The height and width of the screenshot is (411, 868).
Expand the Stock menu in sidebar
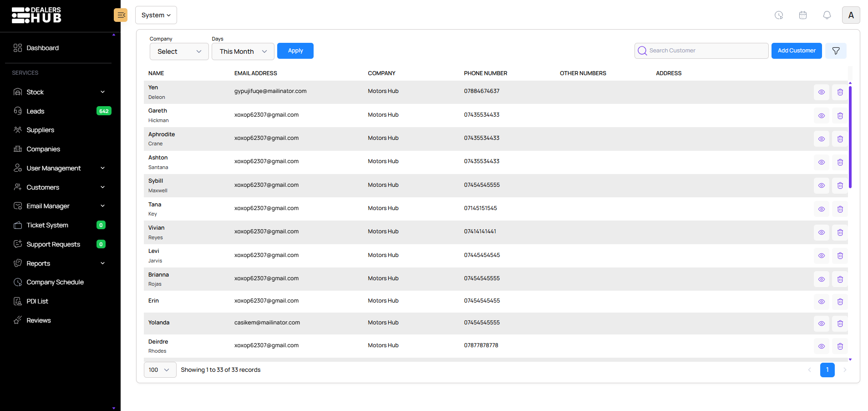pos(59,92)
